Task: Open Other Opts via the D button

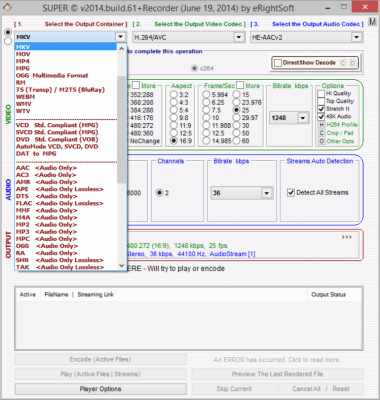Action: [321, 141]
